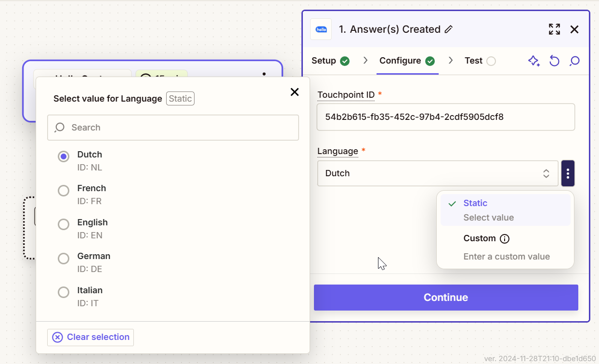Click the three-dot options button beside Language

coord(568,173)
